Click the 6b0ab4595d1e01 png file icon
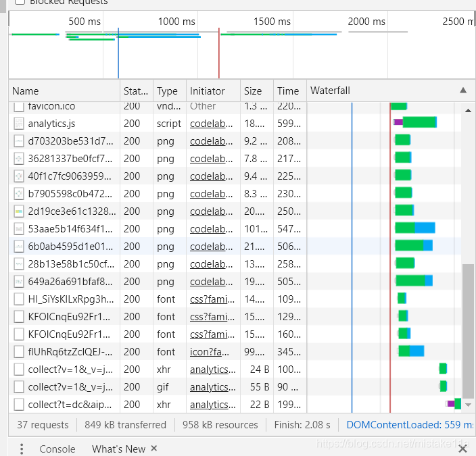This screenshot has width=476, height=456. 19,247
